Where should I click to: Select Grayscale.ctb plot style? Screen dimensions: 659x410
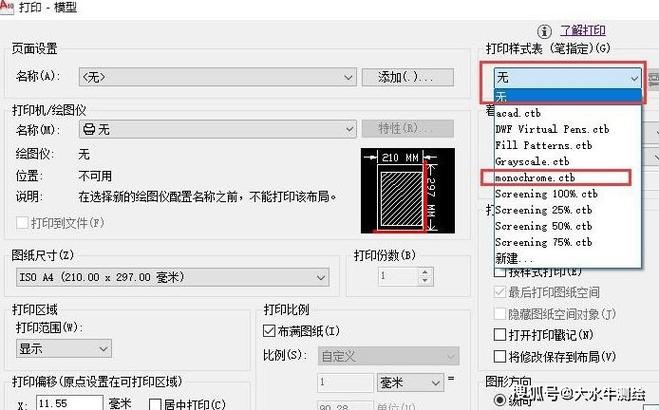(532, 161)
